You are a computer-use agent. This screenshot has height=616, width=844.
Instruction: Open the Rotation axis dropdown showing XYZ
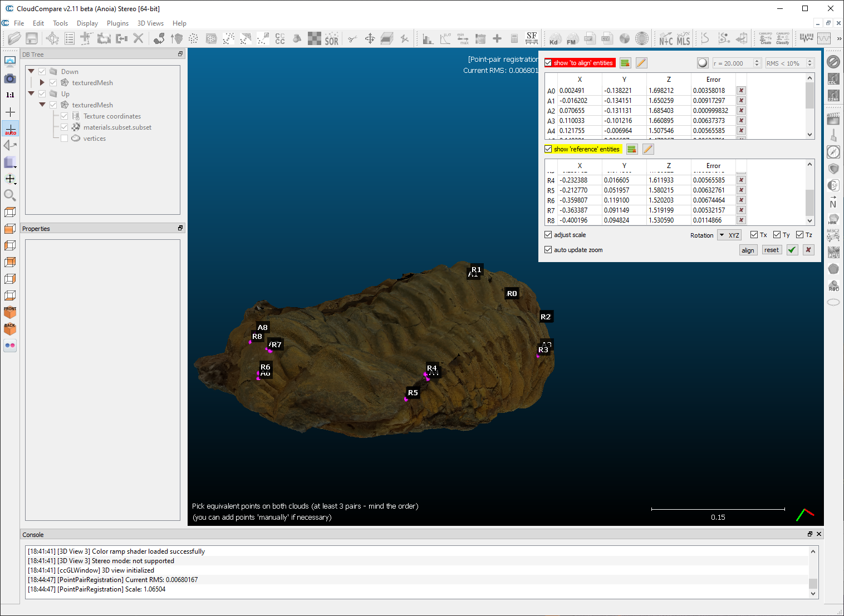tap(729, 235)
